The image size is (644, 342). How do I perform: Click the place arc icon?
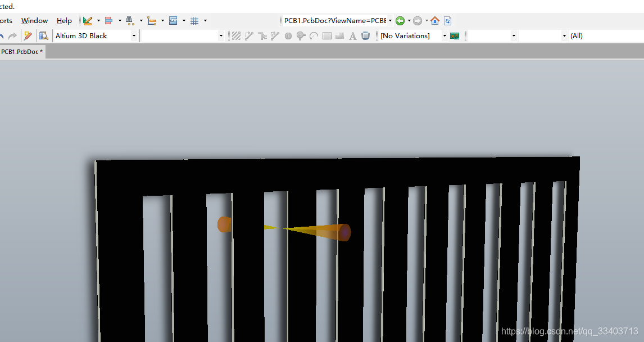[x=314, y=36]
